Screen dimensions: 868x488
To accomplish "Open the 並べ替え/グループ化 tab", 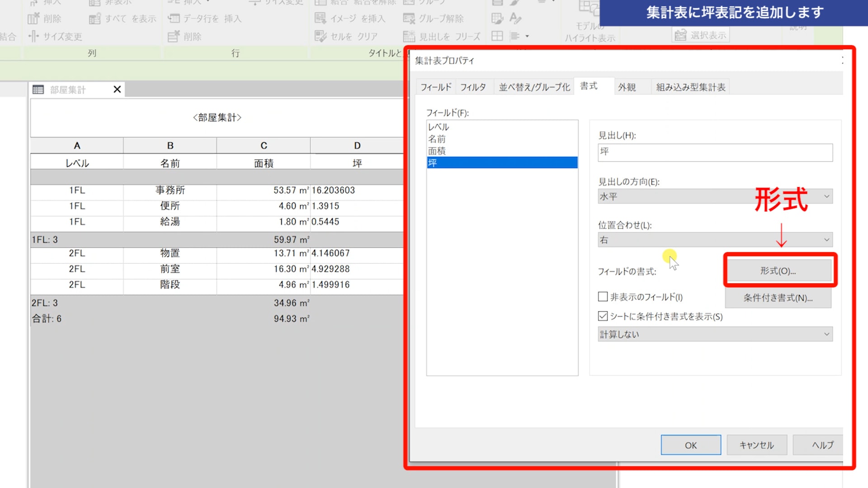I will pos(534,87).
